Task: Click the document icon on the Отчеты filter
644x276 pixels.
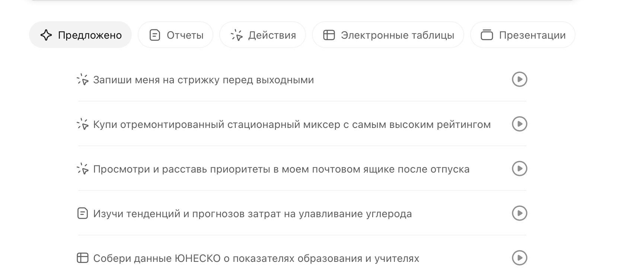Action: point(155,35)
